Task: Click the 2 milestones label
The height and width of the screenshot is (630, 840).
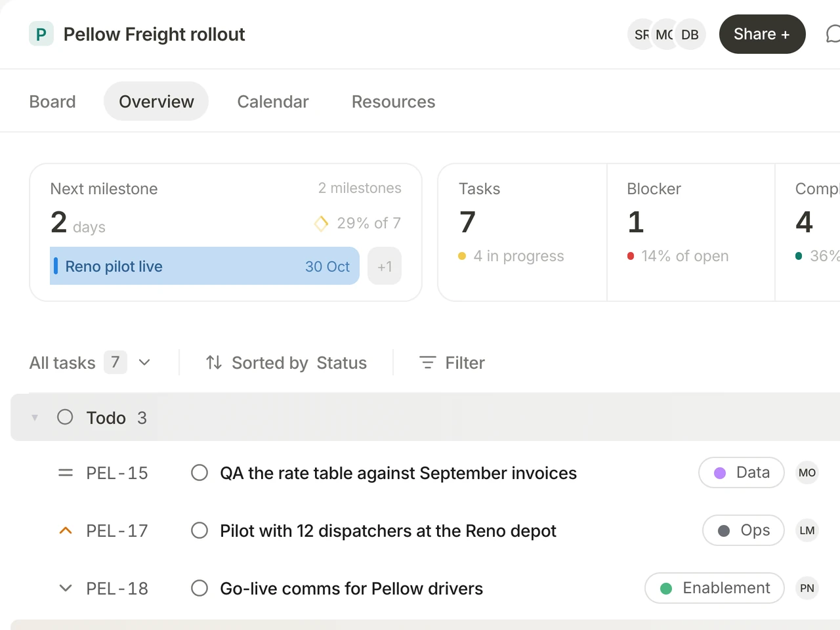Action: tap(360, 188)
